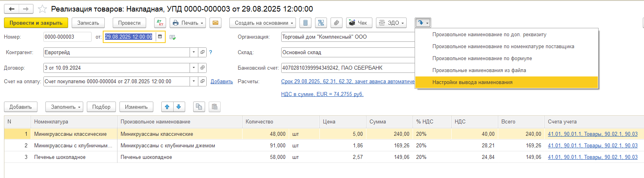Expand Контрагент dropdown list
Viewport: 644px width, 178px height.
194,52
